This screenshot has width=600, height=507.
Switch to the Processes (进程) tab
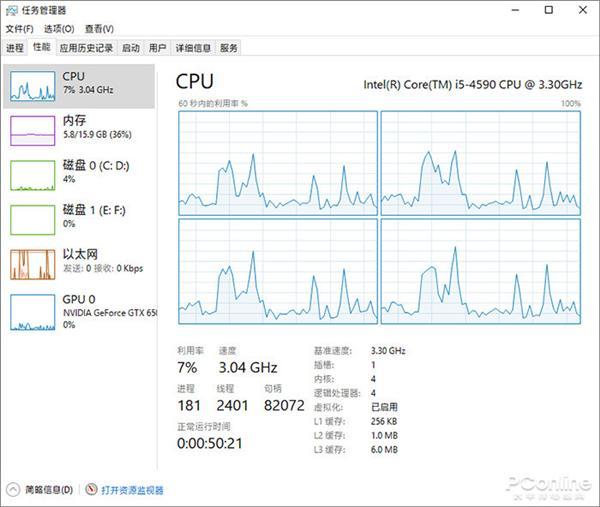[x=14, y=47]
